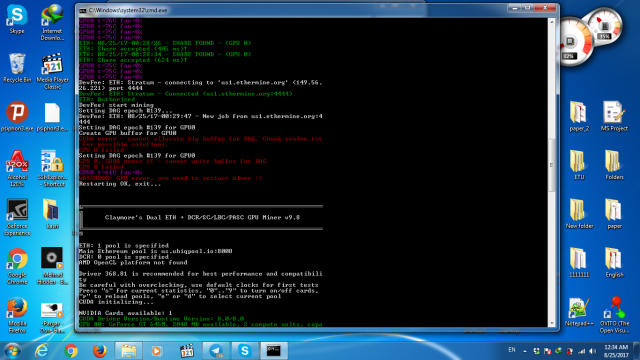Click the cmd window vertical scrollbar thumb
Screen dimensions: 640x360
point(552,165)
